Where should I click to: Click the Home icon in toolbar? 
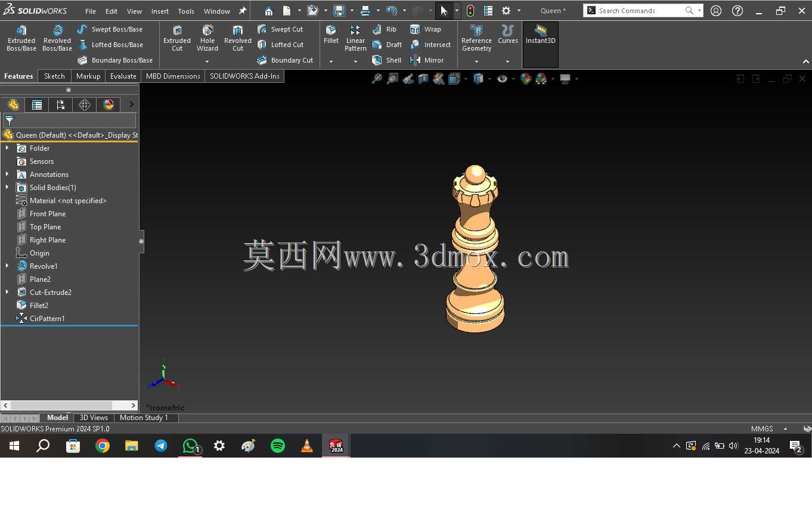click(x=268, y=11)
